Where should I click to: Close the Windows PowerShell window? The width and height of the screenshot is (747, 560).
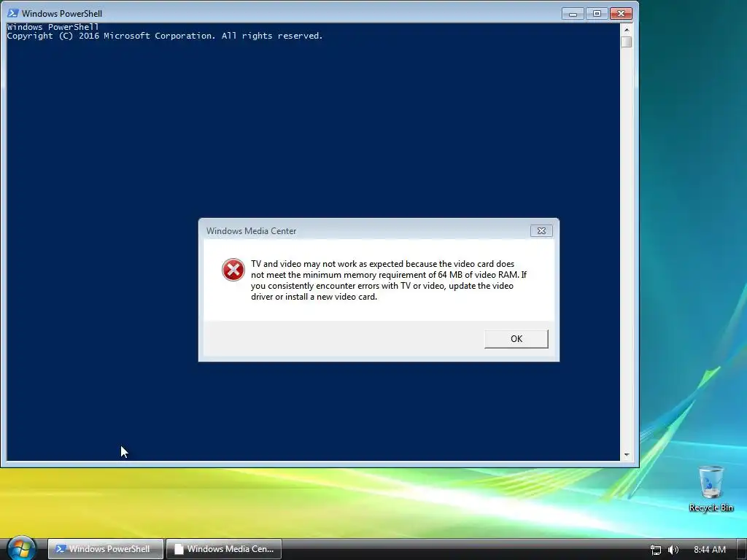(621, 13)
